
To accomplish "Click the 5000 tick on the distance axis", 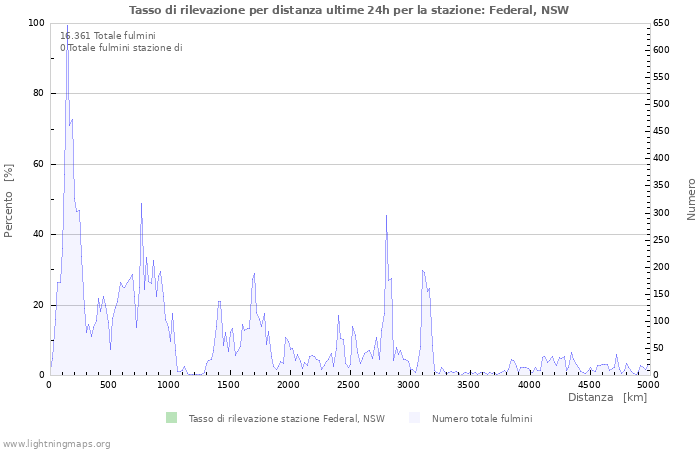I will click(647, 384).
